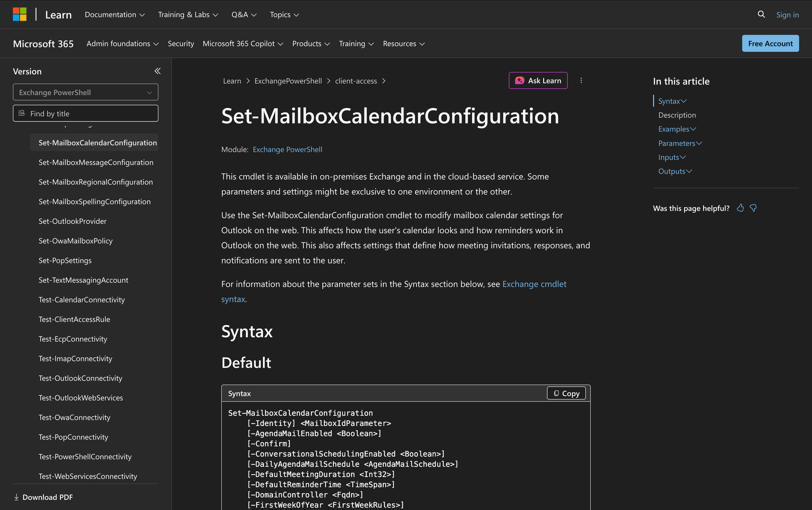The width and height of the screenshot is (812, 510).
Task: Open Test-PowerShellConnectivity in the sidebar
Action: pyautogui.click(x=85, y=456)
